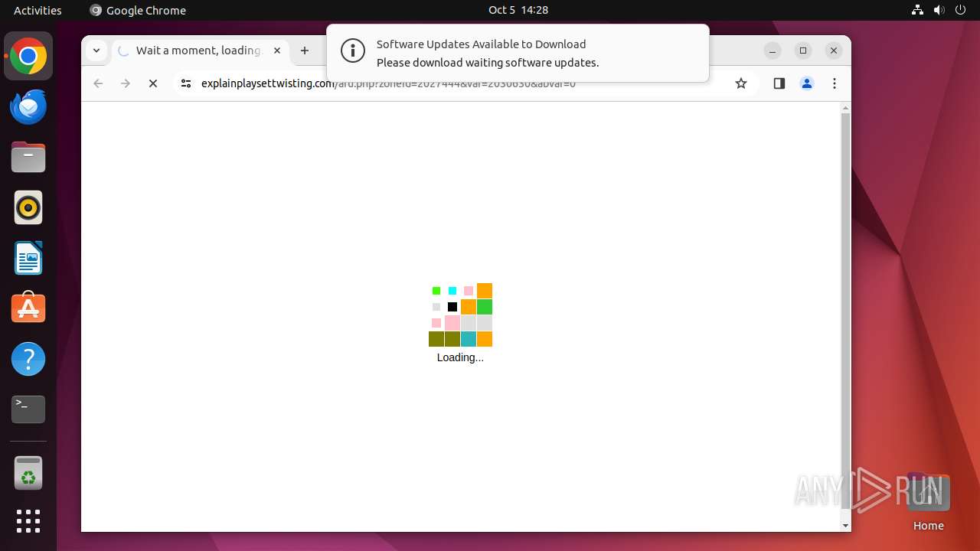Open the network status icon
Viewport: 980px width, 551px height.
(x=917, y=10)
